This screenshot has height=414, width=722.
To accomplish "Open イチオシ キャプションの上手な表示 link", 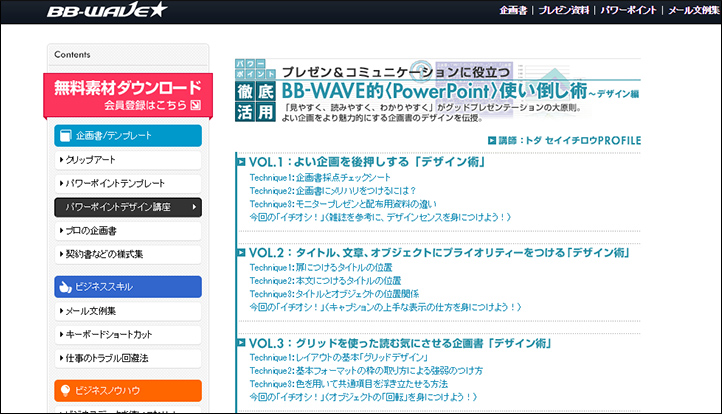I will [385, 307].
